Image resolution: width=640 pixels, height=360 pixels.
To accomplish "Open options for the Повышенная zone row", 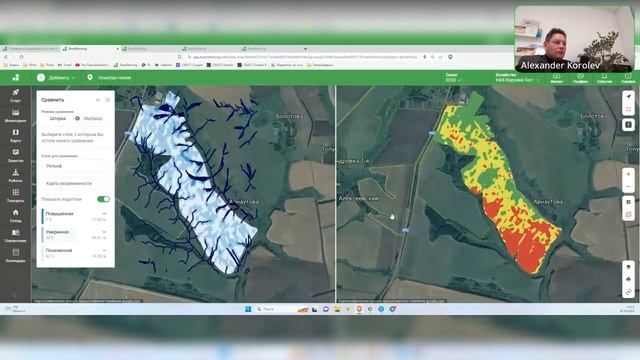I will point(104,213).
